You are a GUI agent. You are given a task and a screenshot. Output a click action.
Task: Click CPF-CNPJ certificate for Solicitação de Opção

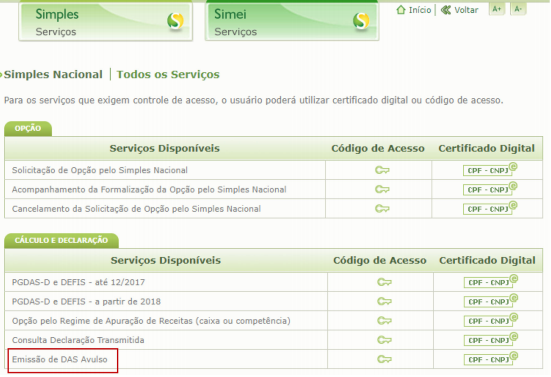[490, 169]
